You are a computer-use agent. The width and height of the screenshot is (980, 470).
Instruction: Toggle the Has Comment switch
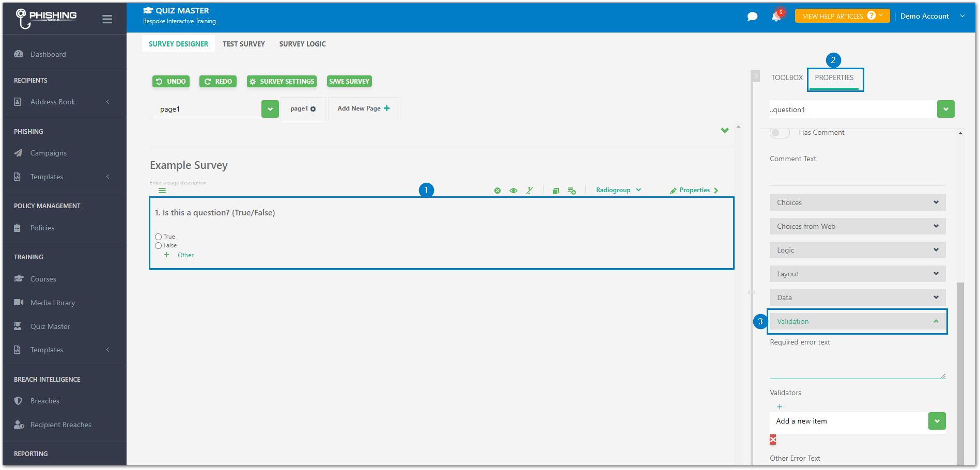[x=780, y=133]
